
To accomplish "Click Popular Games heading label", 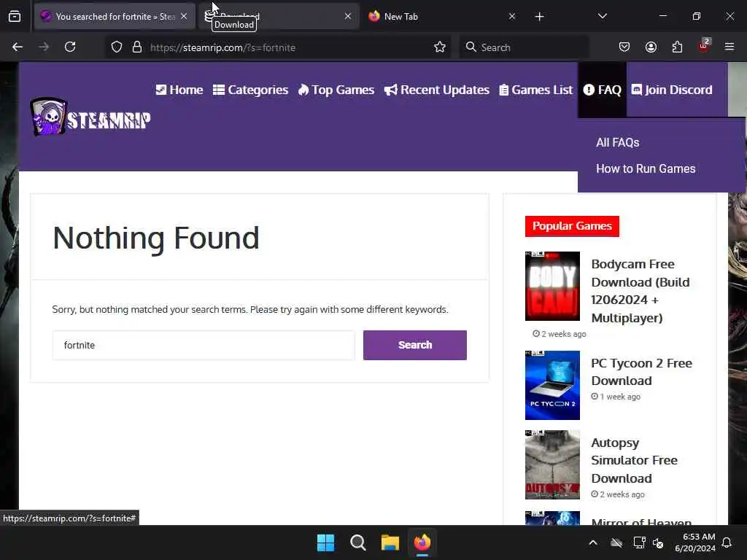I will tap(572, 226).
